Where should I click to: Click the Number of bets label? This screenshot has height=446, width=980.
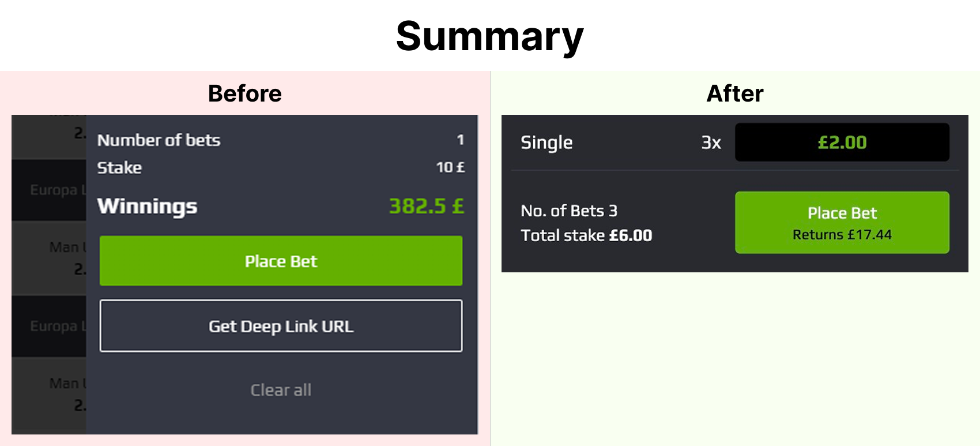[x=159, y=140]
